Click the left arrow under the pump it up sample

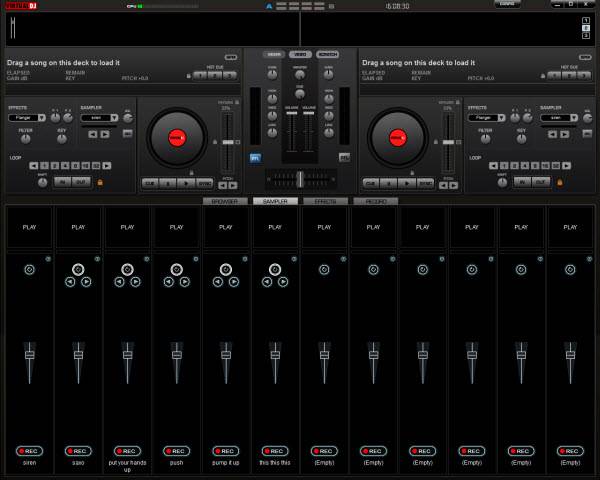point(217,282)
